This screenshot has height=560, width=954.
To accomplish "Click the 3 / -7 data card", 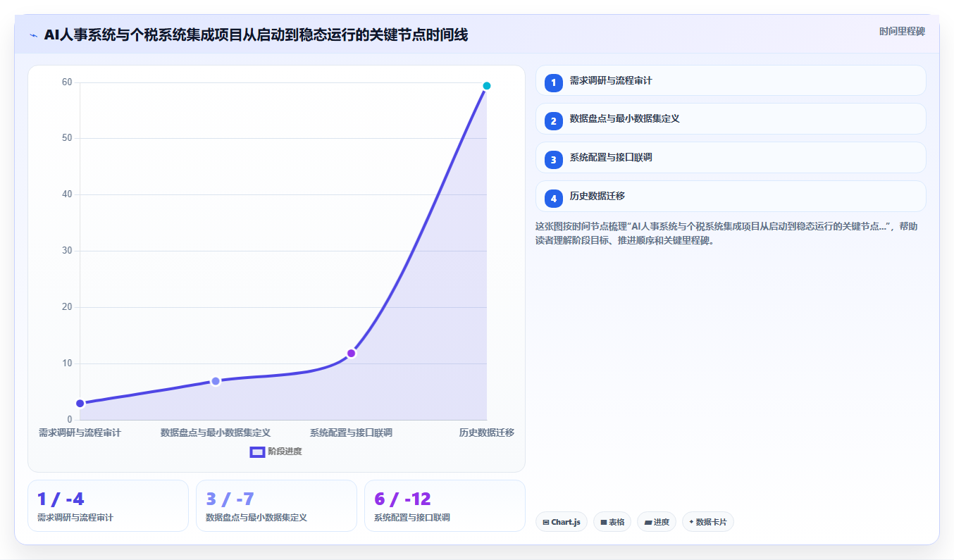I will coord(276,506).
